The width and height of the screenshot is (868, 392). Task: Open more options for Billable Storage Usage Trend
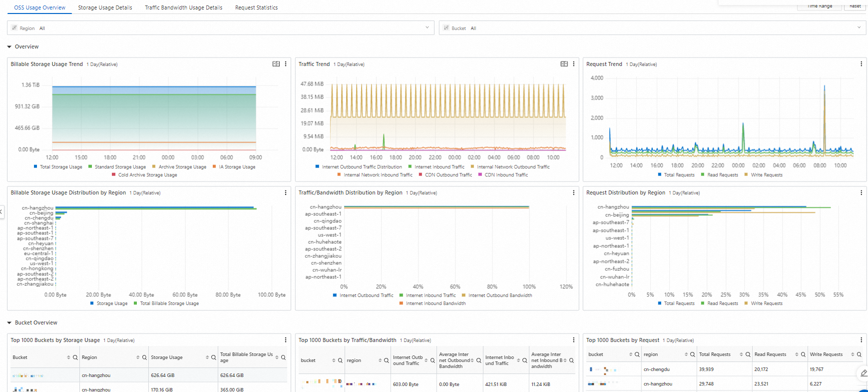(286, 64)
